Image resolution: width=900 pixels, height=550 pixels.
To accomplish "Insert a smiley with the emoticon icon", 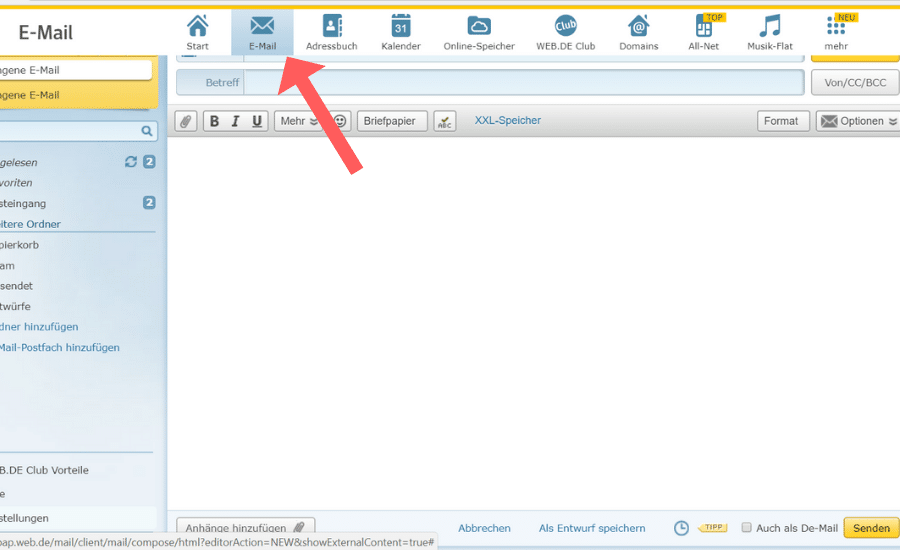I will (x=340, y=121).
